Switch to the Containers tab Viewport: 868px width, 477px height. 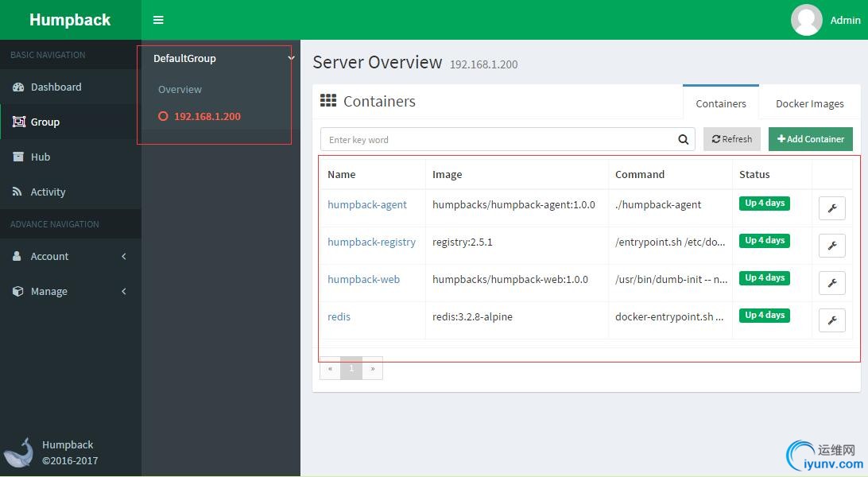[x=721, y=103]
